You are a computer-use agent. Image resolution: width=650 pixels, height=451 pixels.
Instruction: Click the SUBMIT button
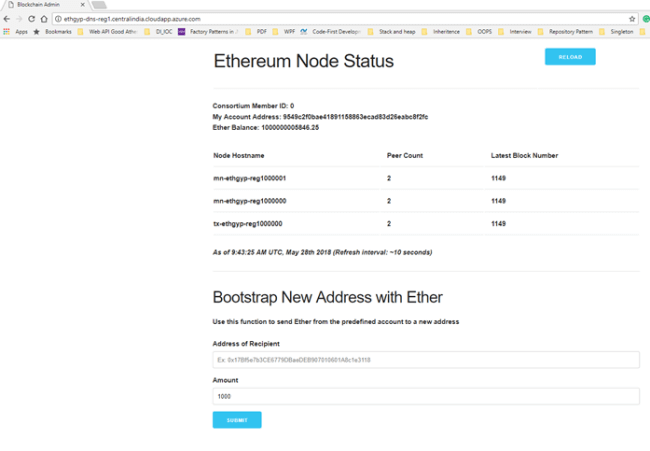pyautogui.click(x=237, y=420)
